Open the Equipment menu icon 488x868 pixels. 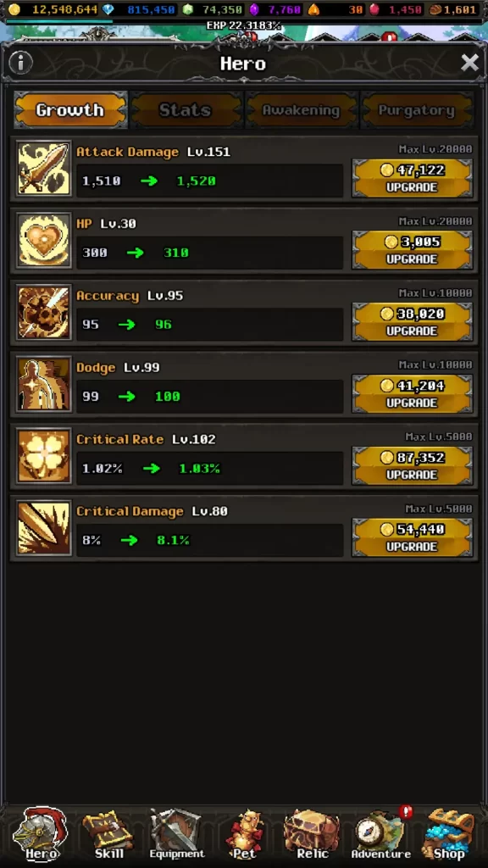176,834
